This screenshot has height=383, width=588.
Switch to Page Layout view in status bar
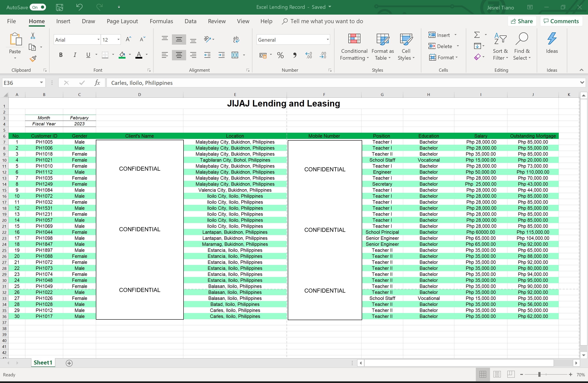(497, 374)
